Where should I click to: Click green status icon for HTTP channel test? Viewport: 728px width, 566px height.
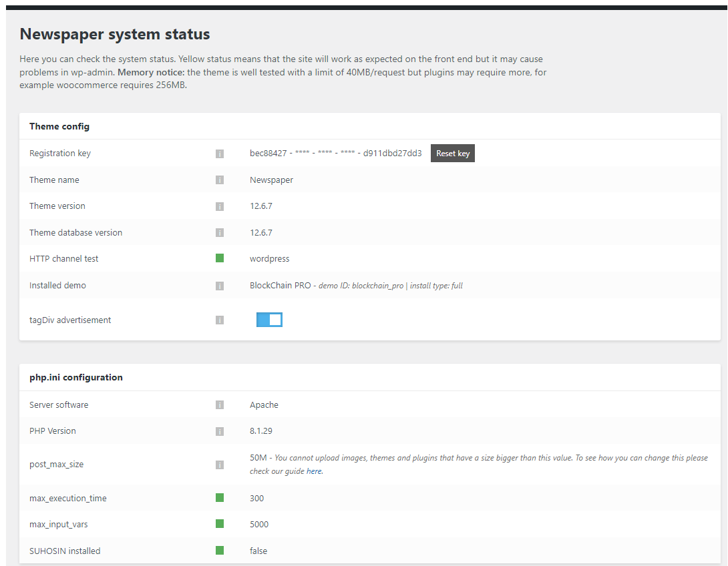coord(220,258)
